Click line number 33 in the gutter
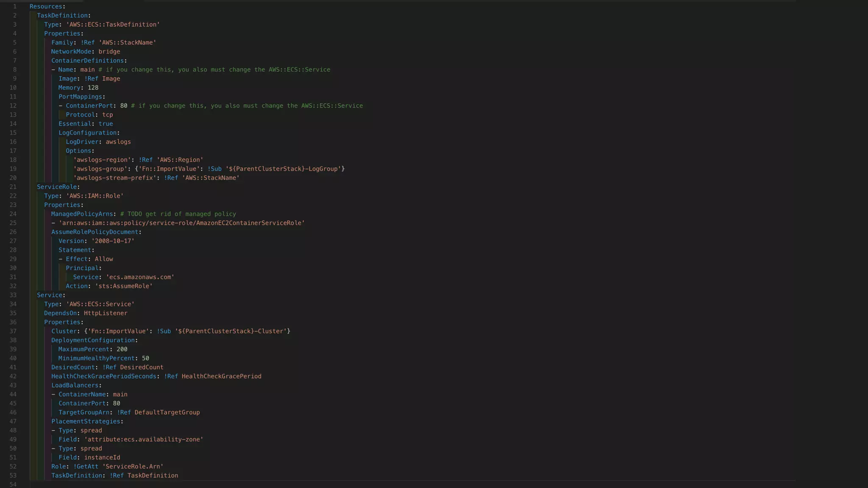This screenshot has width=868, height=488. point(13,295)
